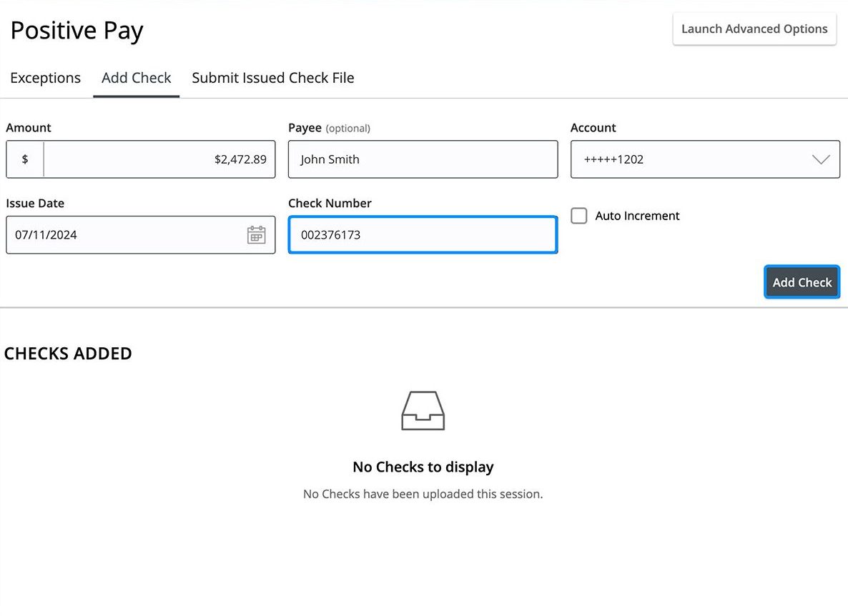
Task: Click 'No Checks have been uploaded this session.'
Action: click(423, 494)
